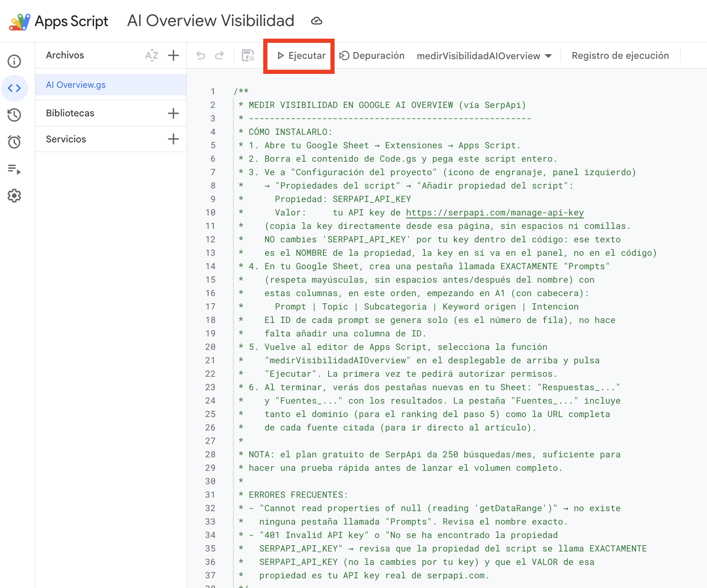Open the Executions list icon

pyautogui.click(x=14, y=169)
